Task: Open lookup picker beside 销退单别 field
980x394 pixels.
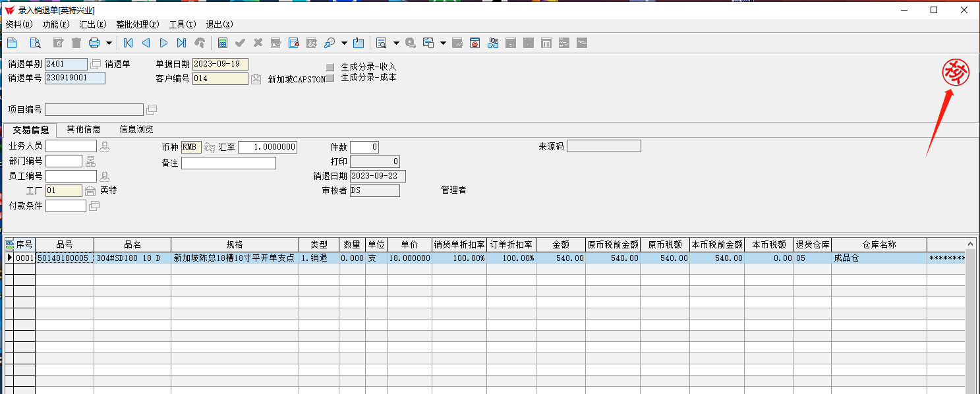Action: point(96,65)
